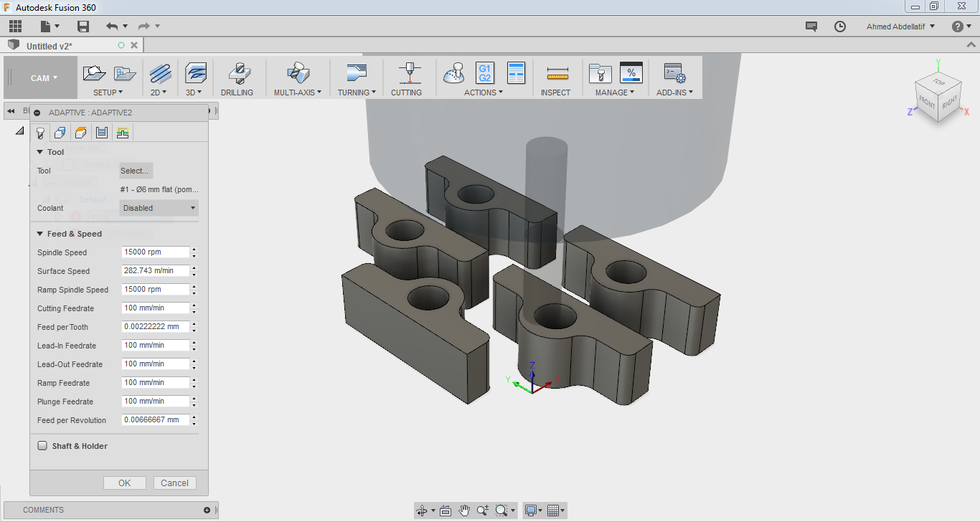Click the New Folder icon in Setup
This screenshot has height=522, width=980.
point(125,72)
